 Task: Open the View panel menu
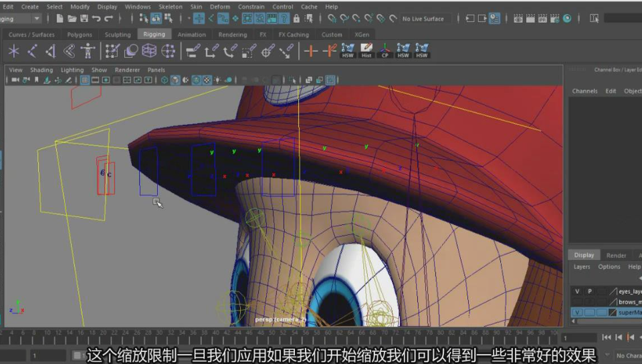[x=15, y=70]
